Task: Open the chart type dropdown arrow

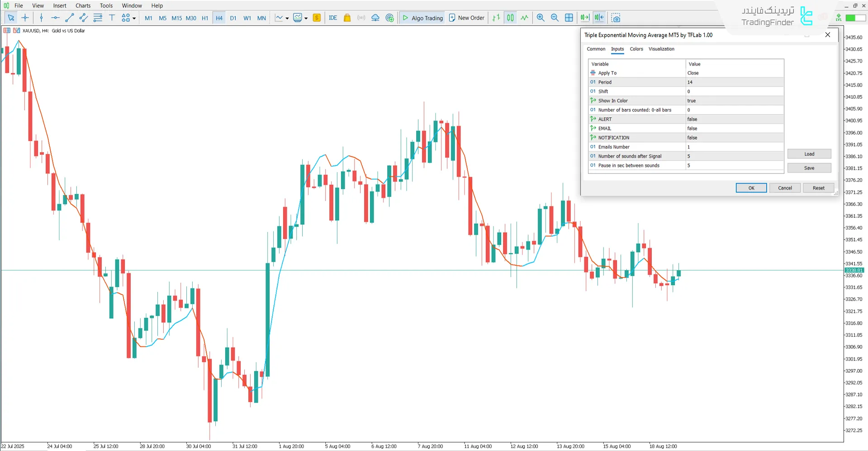Action: pyautogui.click(x=287, y=19)
